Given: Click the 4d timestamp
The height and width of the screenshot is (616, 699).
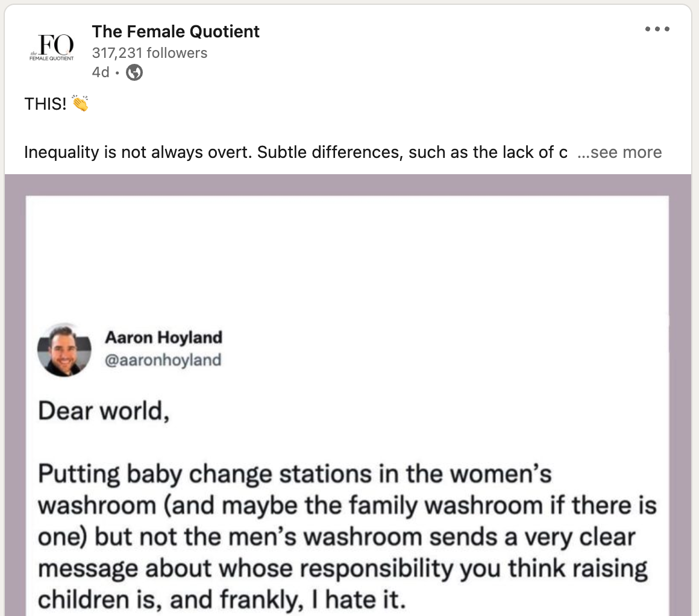Looking at the screenshot, I should point(99,72).
